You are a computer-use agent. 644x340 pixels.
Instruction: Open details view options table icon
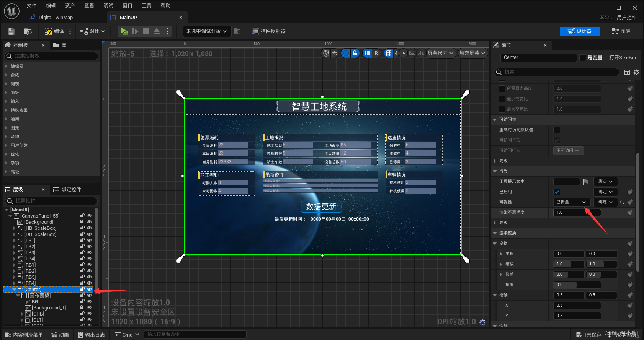pos(627,72)
